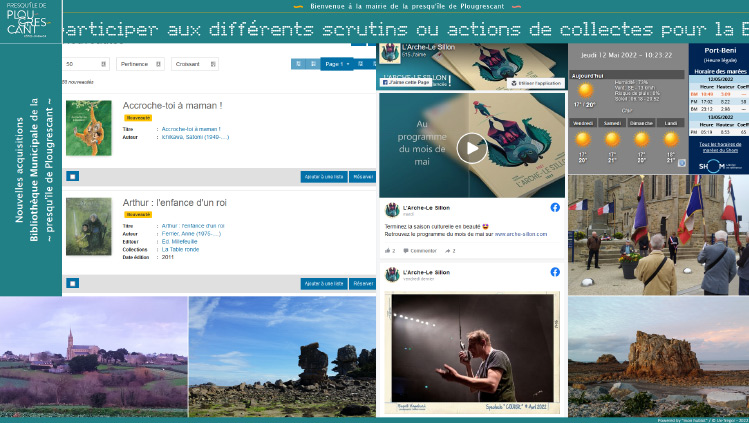Tick checkbox for Accroche-toi à maman
This screenshot has height=423, width=749.
pyautogui.click(x=73, y=176)
